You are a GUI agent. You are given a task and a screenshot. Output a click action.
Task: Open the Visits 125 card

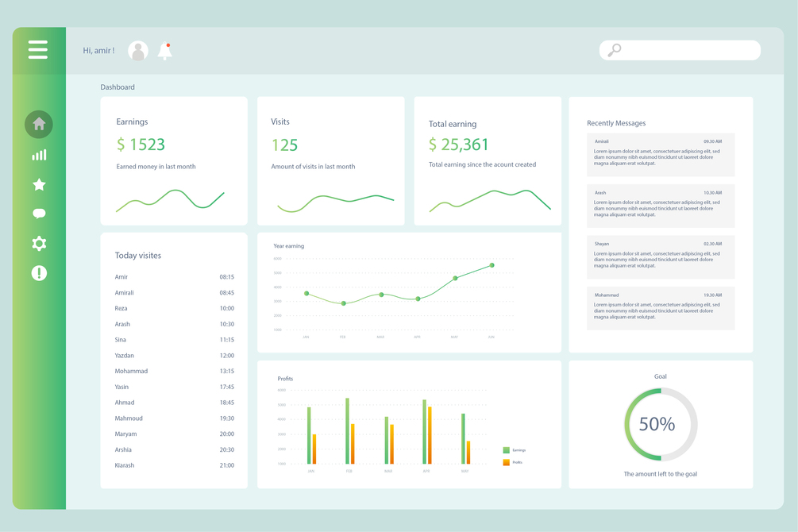pyautogui.click(x=331, y=161)
